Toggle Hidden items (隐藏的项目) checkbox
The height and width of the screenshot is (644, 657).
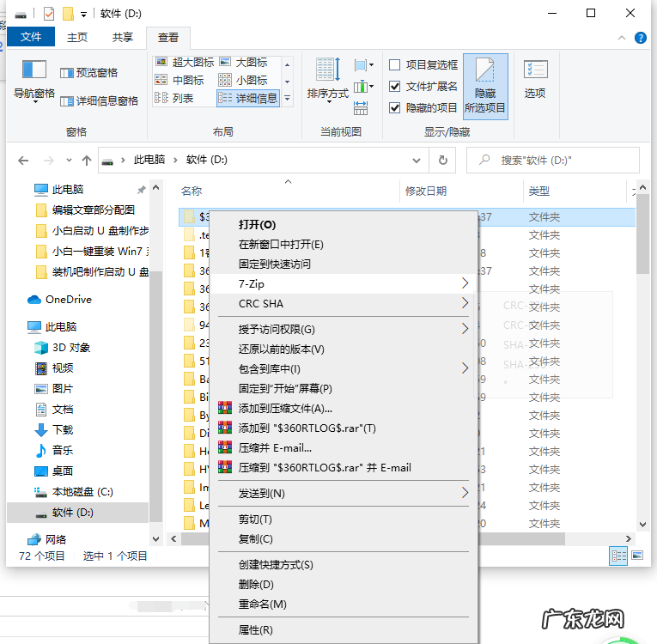[x=423, y=107]
